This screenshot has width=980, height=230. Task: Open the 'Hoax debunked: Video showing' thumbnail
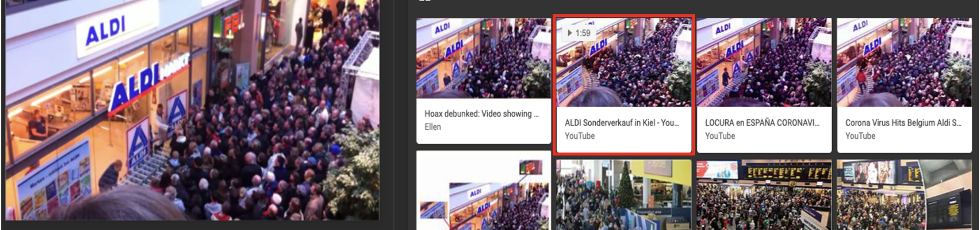(x=484, y=58)
